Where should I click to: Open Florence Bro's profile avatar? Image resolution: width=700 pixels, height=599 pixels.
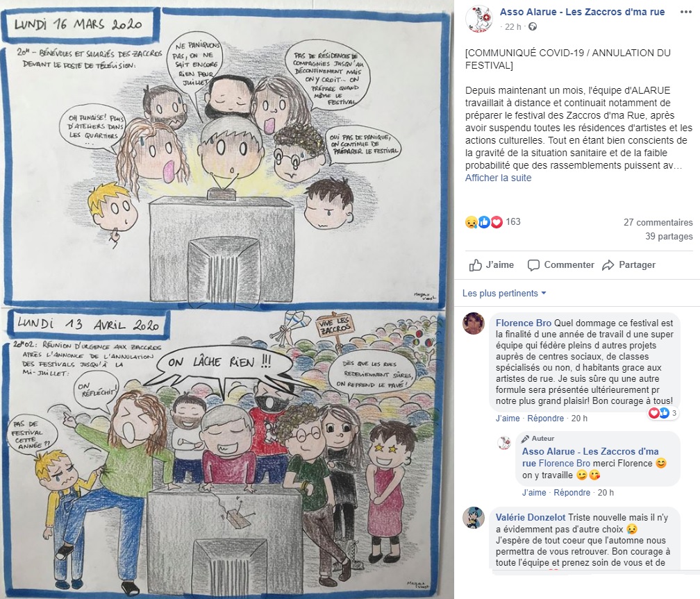(473, 323)
